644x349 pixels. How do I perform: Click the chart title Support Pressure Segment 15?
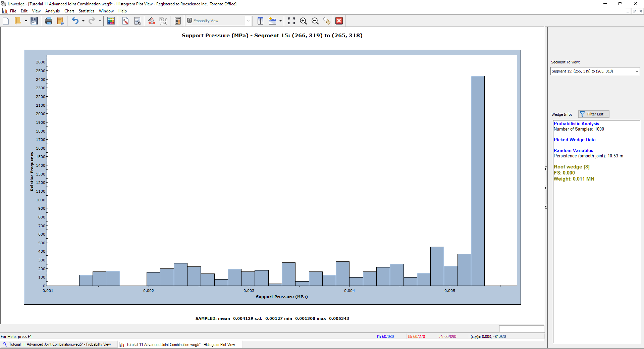pos(272,36)
